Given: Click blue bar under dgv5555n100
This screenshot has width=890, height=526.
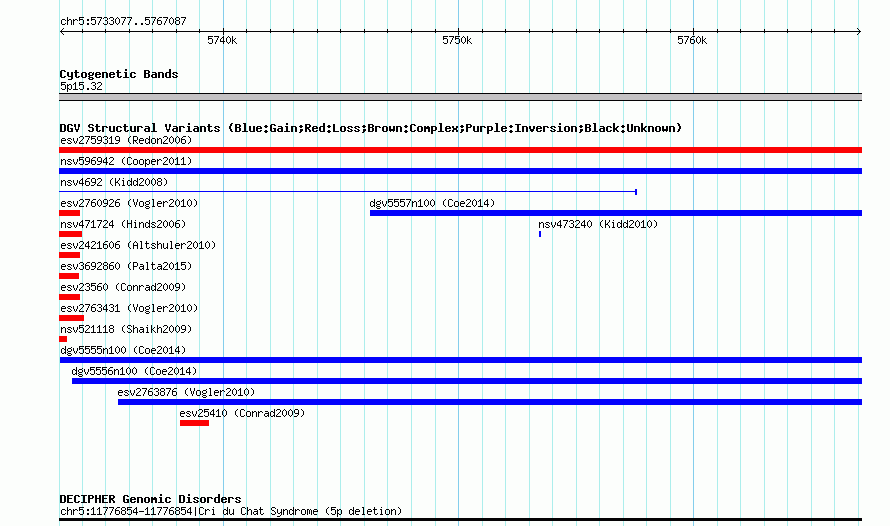Looking at the screenshot, I should [460, 360].
